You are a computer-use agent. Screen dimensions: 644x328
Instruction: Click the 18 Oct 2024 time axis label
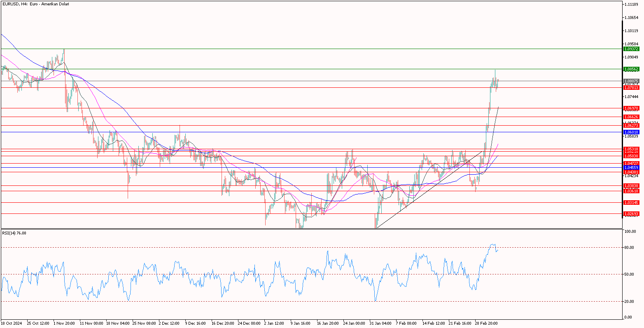pos(11,323)
